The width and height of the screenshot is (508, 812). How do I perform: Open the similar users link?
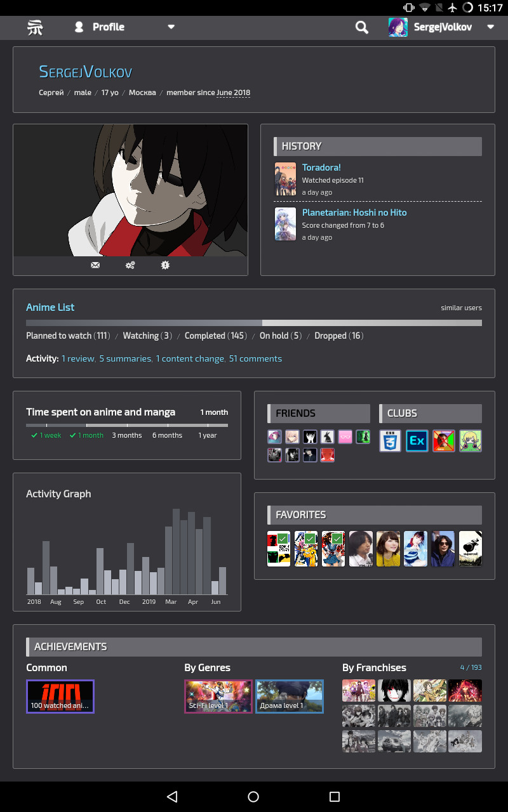462,308
